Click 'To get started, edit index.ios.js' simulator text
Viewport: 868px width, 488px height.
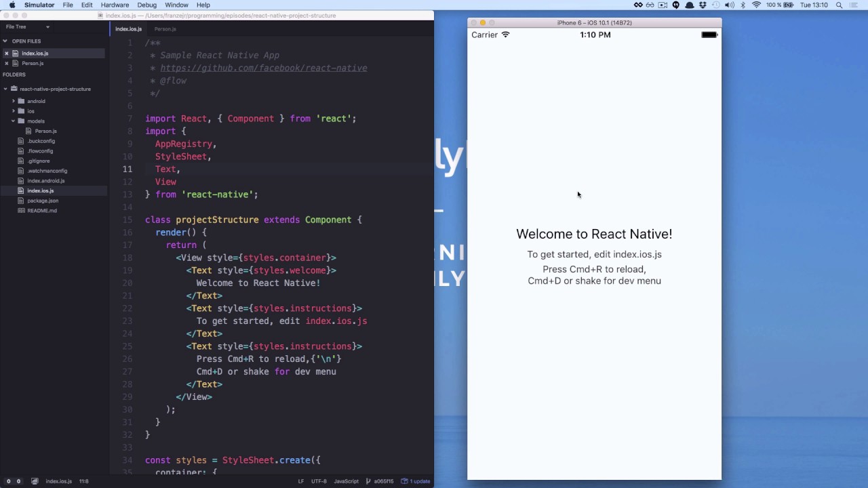[594, 255]
